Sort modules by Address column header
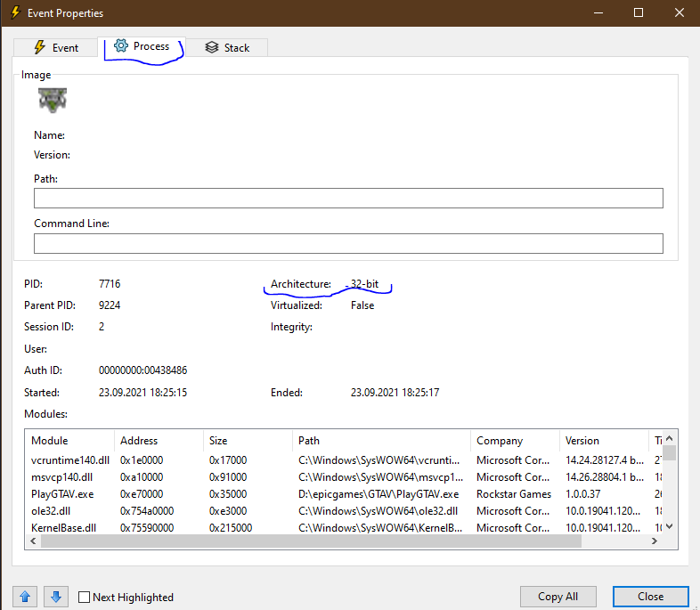Image resolution: width=700 pixels, height=610 pixels. pyautogui.click(x=159, y=441)
